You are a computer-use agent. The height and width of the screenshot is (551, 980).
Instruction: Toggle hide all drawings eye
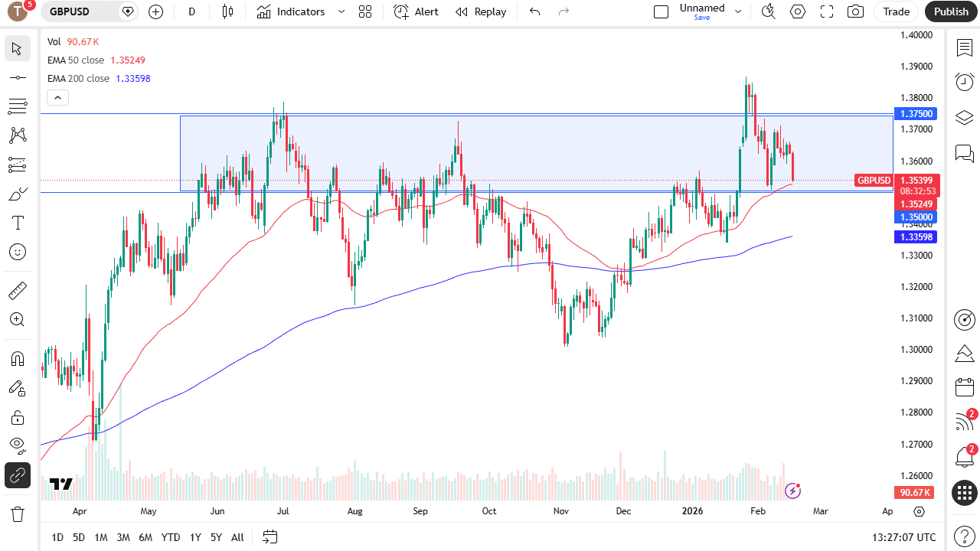(x=17, y=446)
